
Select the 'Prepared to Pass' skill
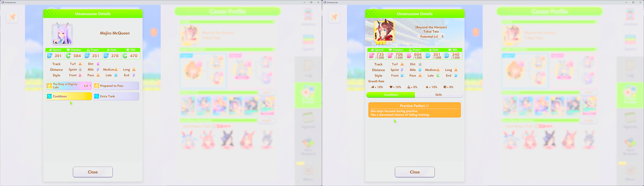tap(116, 86)
